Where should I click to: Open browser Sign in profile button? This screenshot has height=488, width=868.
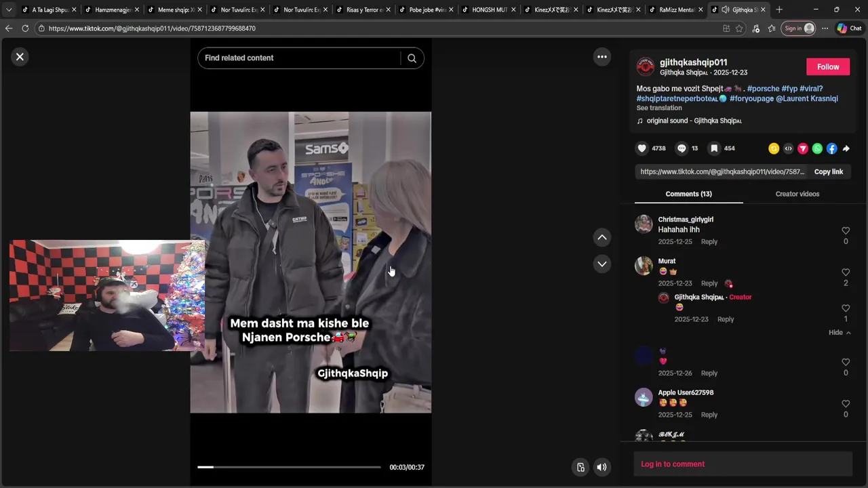[x=799, y=28]
